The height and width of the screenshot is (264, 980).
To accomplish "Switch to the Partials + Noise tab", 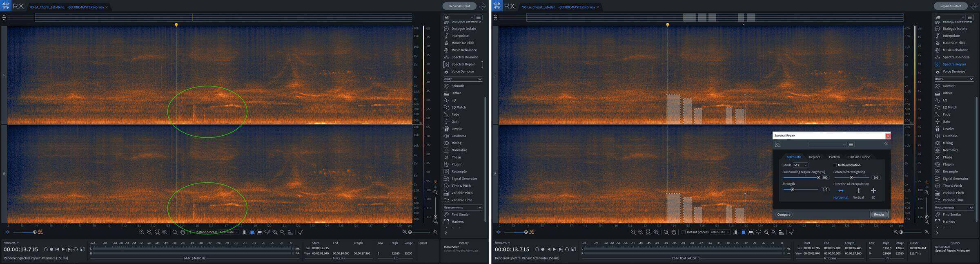I will (859, 157).
